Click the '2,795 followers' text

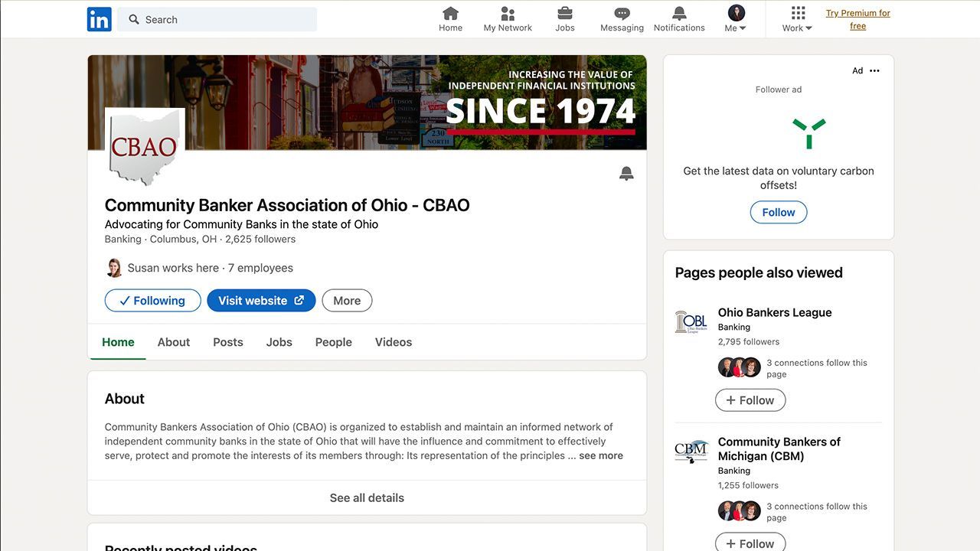(x=749, y=341)
